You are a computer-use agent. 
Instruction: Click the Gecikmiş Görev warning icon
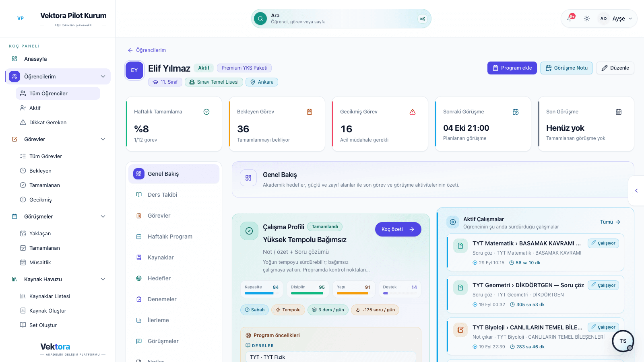[x=413, y=112]
